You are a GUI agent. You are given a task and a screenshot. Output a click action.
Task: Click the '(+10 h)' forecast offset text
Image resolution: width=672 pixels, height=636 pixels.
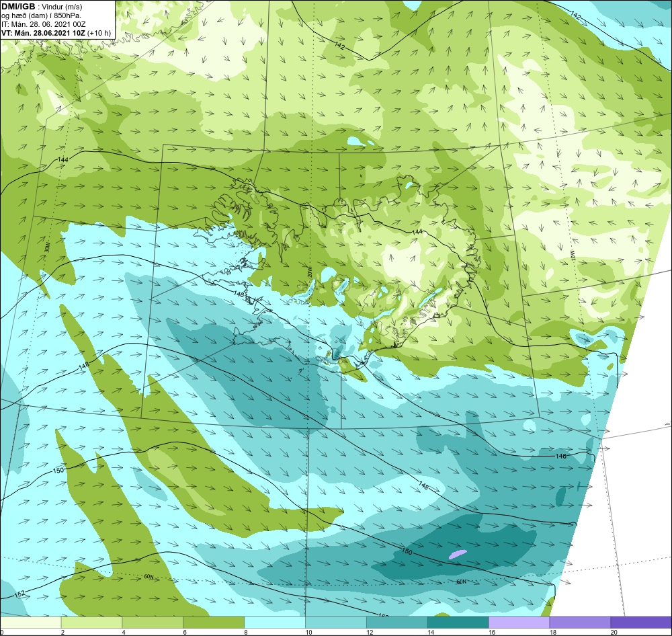pyautogui.click(x=99, y=33)
